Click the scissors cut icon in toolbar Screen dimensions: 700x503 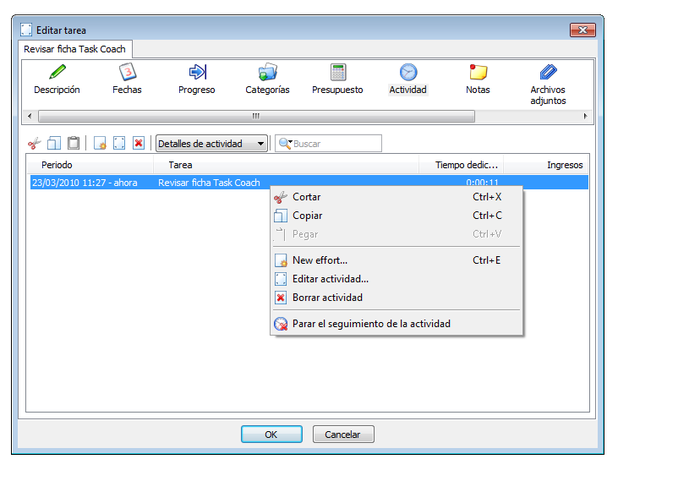[x=34, y=143]
